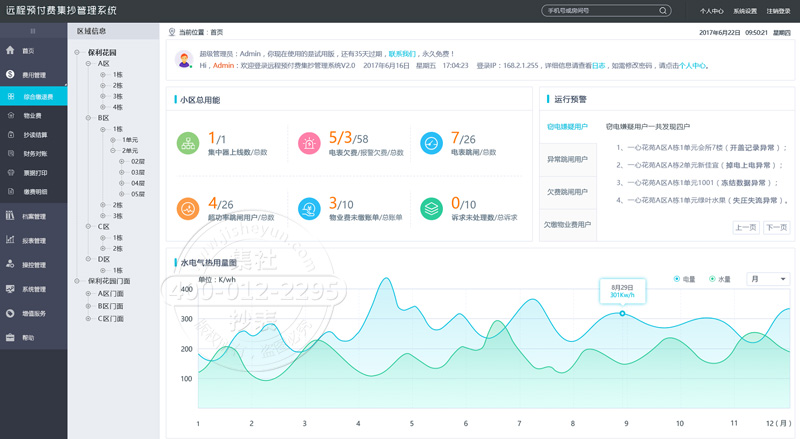
Task: Select the 电量 radio button
Action: (x=677, y=279)
